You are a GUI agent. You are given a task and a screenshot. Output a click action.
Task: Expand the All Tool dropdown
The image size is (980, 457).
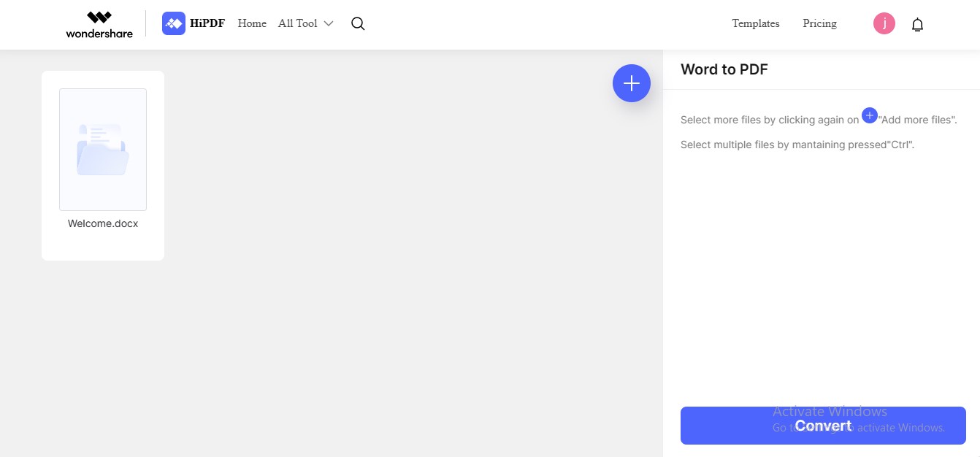pos(305,23)
